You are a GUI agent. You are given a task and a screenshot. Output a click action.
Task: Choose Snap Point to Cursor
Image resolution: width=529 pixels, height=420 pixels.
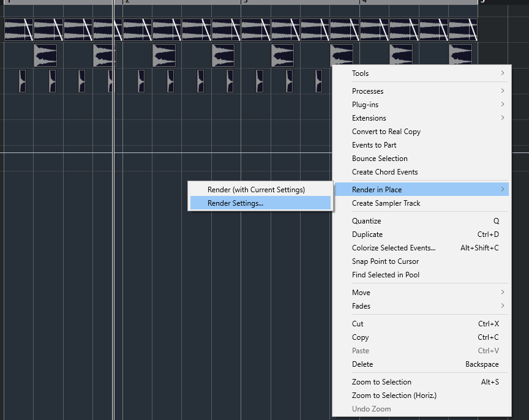click(x=385, y=261)
